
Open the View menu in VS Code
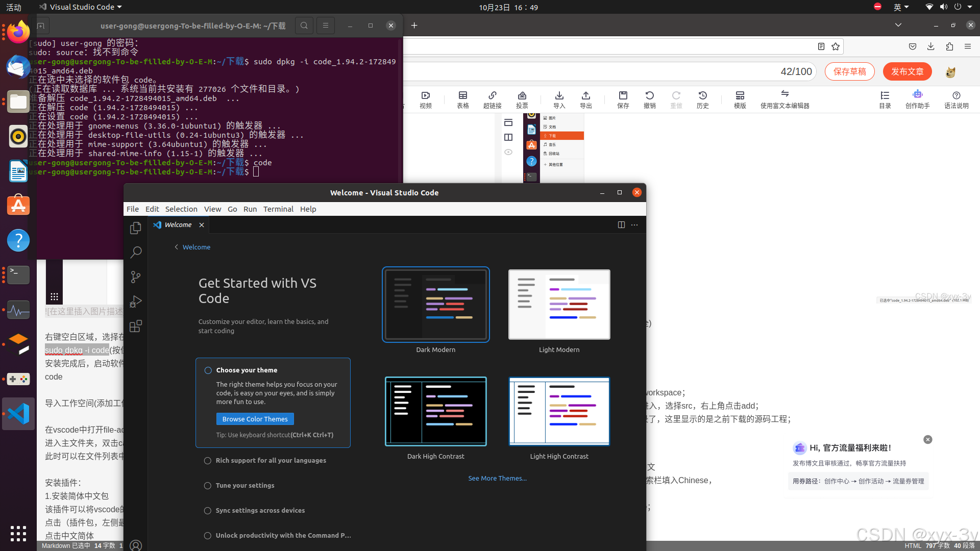click(x=212, y=209)
